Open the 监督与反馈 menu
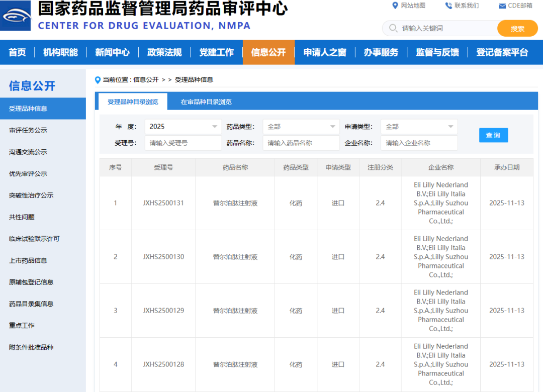Screen dimensions: 543x392 437,52
